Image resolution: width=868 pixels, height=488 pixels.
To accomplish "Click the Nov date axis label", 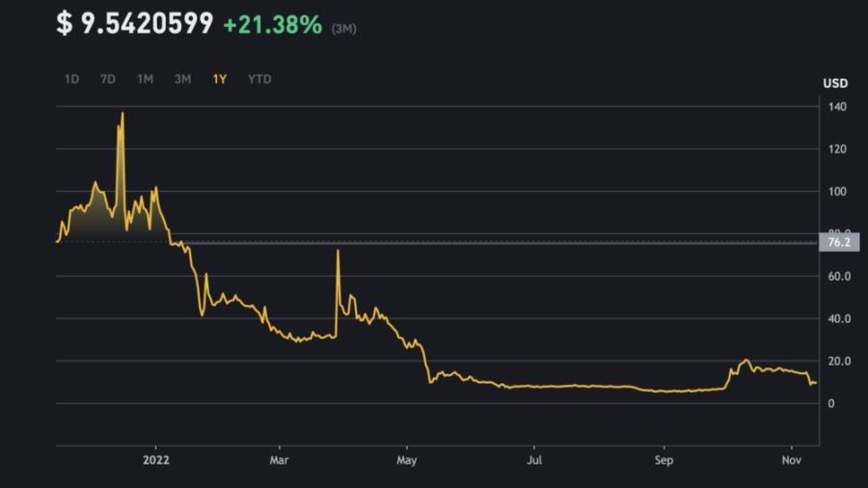I will tap(791, 460).
